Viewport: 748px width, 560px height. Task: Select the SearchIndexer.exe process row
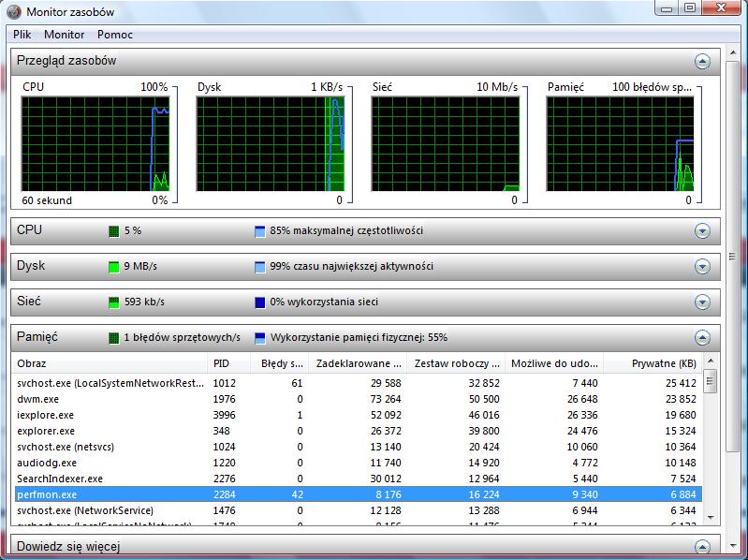pyautogui.click(x=359, y=479)
